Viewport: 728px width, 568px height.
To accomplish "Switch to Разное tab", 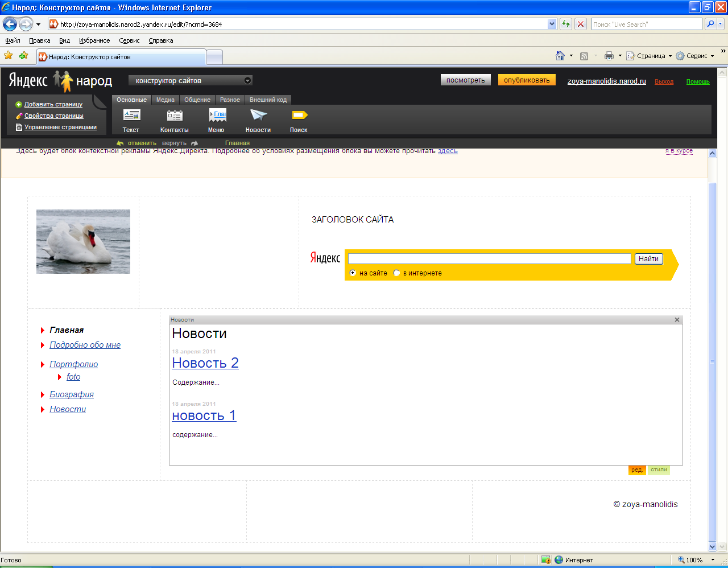I will pyautogui.click(x=230, y=100).
